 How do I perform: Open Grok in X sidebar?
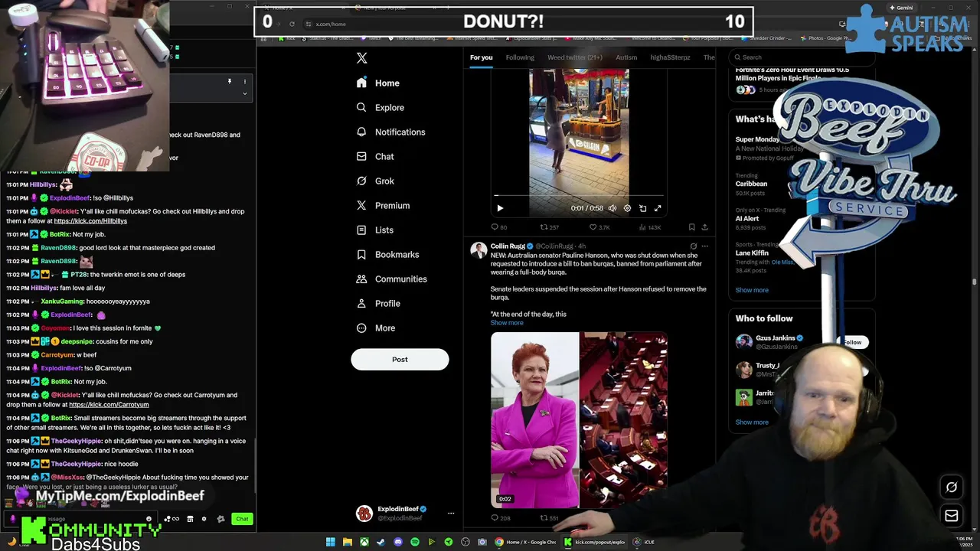375,181
